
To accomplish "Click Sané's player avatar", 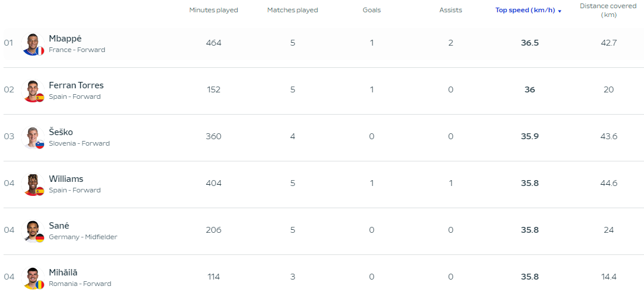I will pos(33,232).
